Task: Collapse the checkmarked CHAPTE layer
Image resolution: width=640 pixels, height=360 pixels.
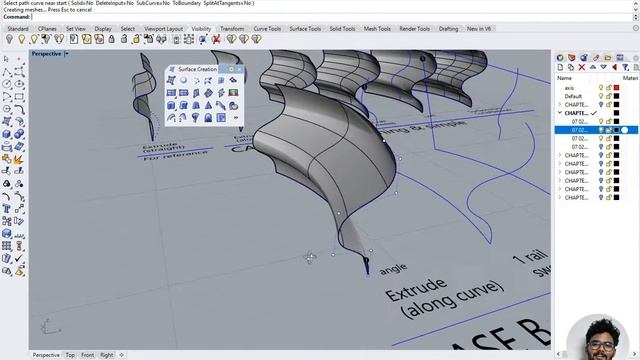Action: point(560,113)
